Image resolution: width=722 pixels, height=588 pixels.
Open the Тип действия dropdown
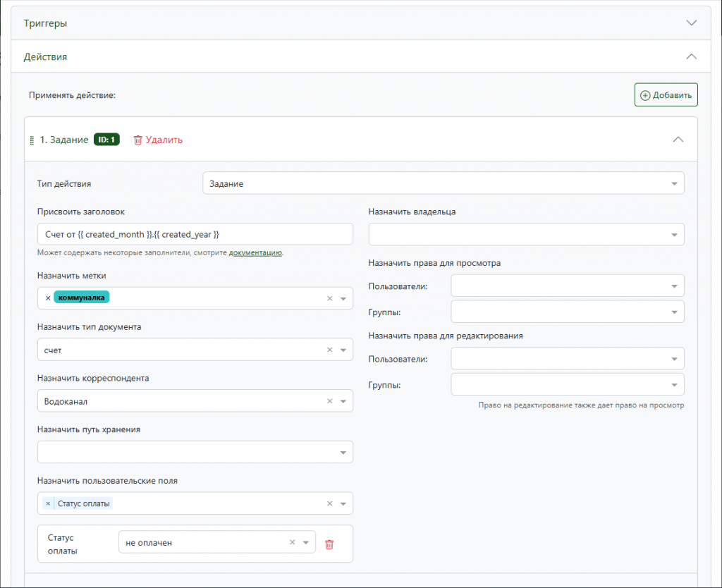coord(443,183)
